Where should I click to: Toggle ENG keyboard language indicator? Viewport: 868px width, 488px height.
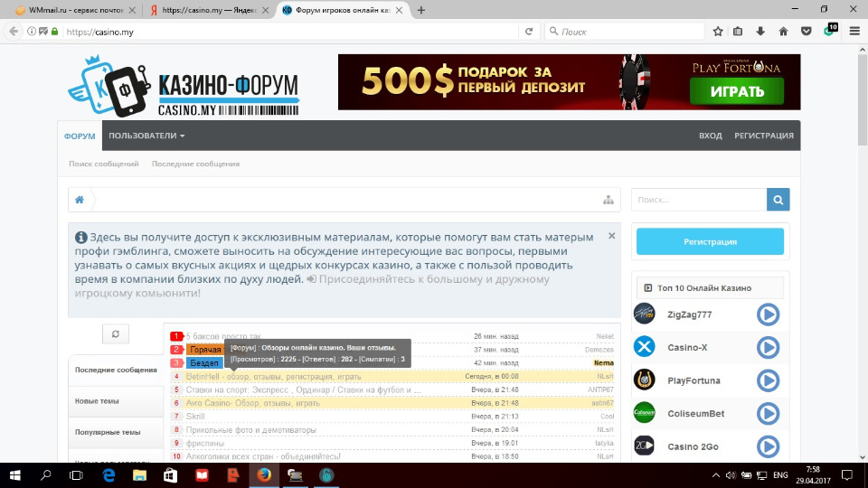coord(780,475)
